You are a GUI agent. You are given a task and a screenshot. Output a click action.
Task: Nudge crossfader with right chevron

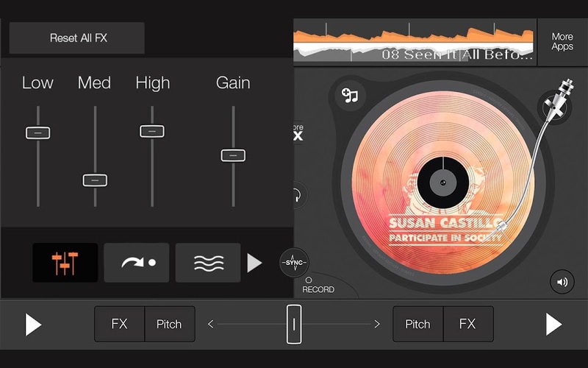(x=377, y=324)
